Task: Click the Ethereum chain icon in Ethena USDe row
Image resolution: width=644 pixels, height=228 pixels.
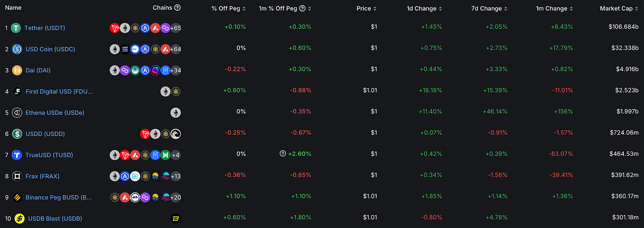Action: pyautogui.click(x=175, y=113)
